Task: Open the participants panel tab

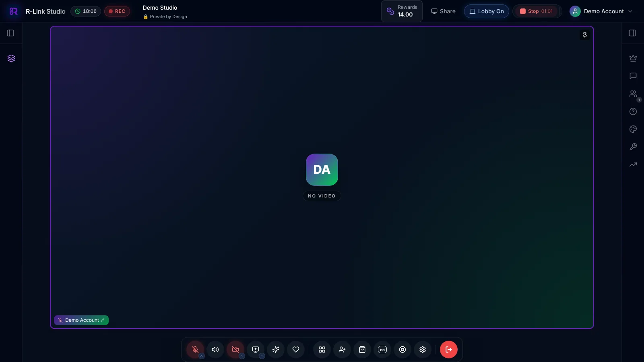Action: pos(633,94)
